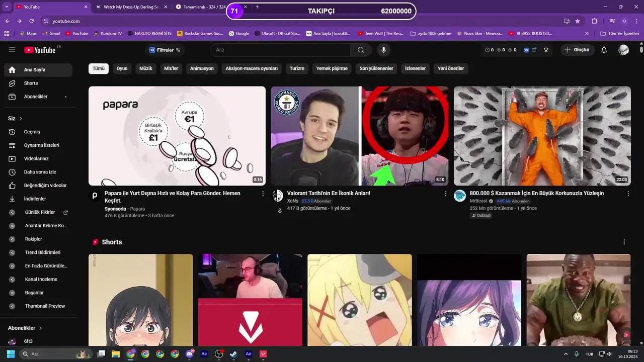
Task: Click the Oluştur create button
Action: pyautogui.click(x=577, y=50)
